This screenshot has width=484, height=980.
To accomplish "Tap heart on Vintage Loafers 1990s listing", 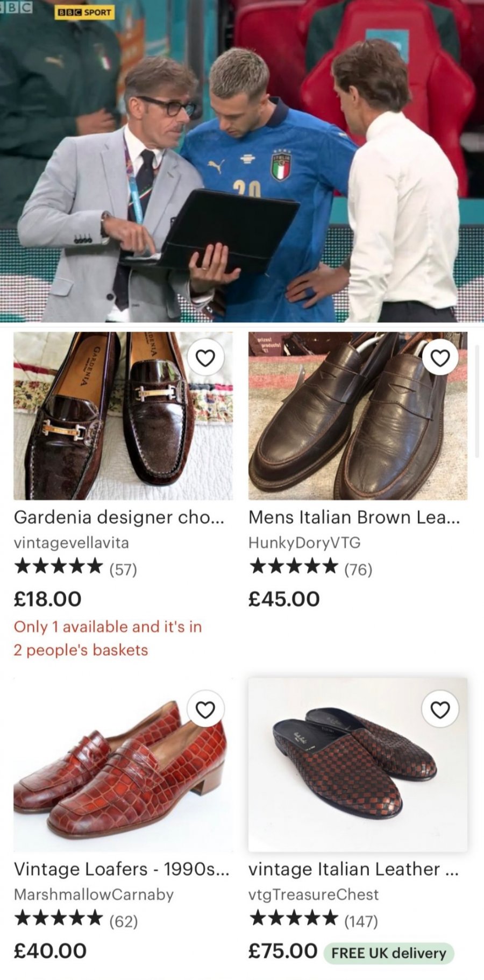I will [205, 709].
